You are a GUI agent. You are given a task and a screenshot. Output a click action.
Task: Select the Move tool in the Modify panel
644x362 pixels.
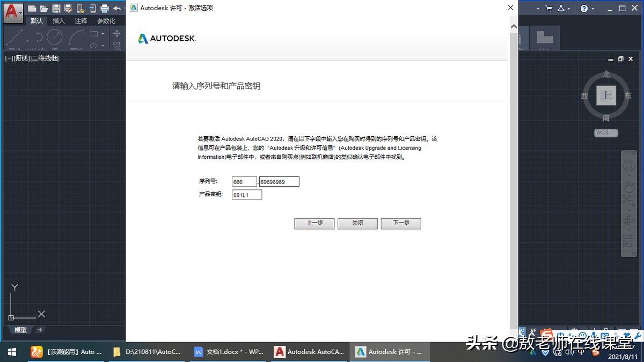(117, 33)
